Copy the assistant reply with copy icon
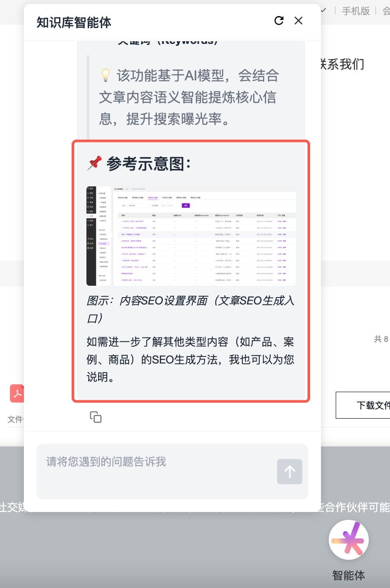Viewport: 390px width, 588px height. point(96,417)
